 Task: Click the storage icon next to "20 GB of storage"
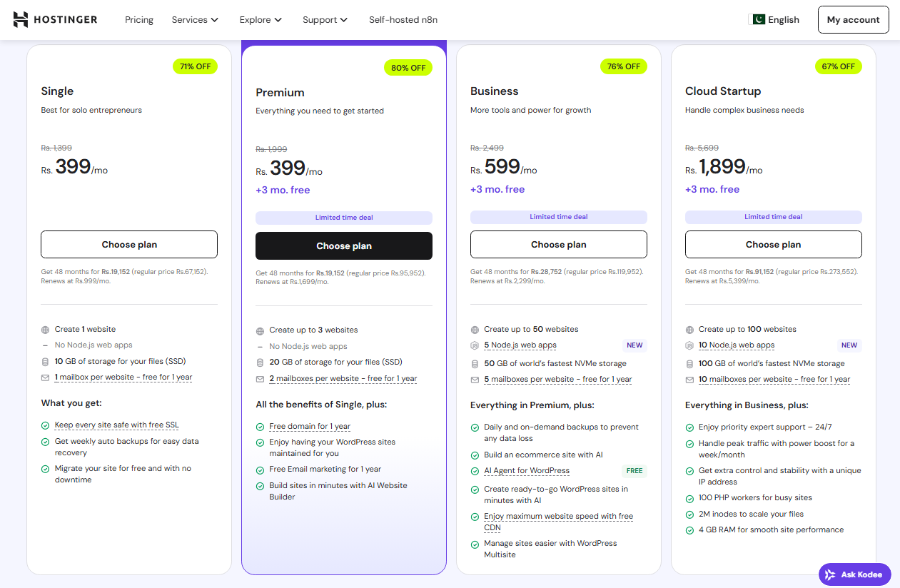259,362
